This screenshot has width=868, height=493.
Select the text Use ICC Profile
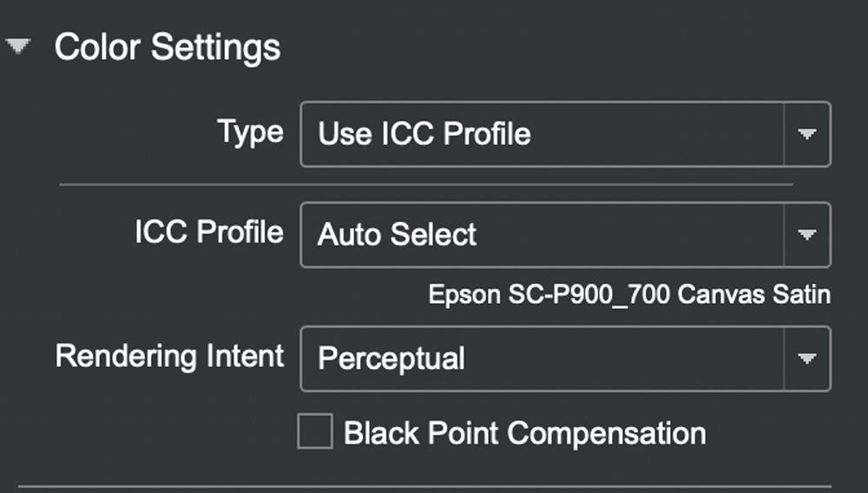(x=424, y=134)
